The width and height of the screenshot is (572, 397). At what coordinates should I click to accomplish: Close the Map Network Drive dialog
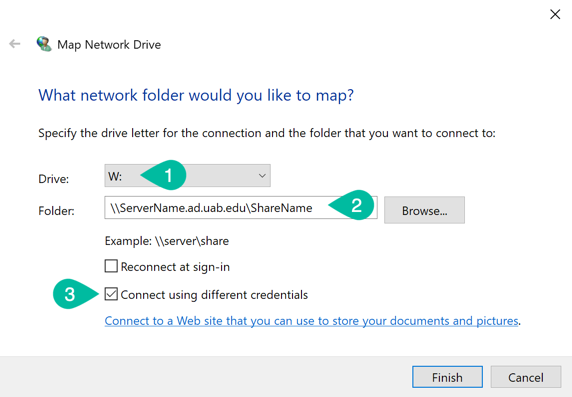pos(555,15)
